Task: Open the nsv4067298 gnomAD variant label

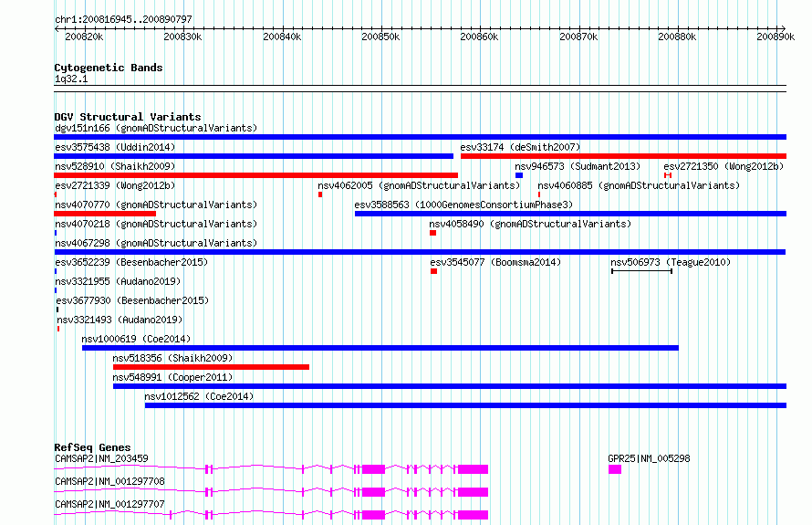Action: [156, 243]
